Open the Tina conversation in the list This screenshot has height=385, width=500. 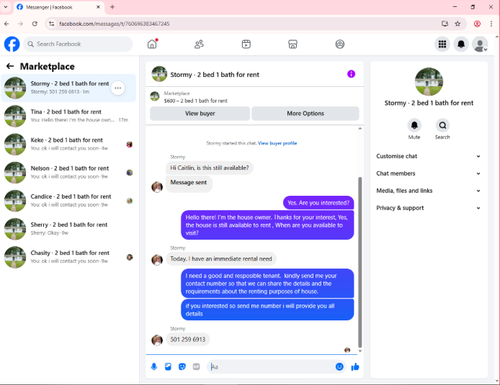68,116
